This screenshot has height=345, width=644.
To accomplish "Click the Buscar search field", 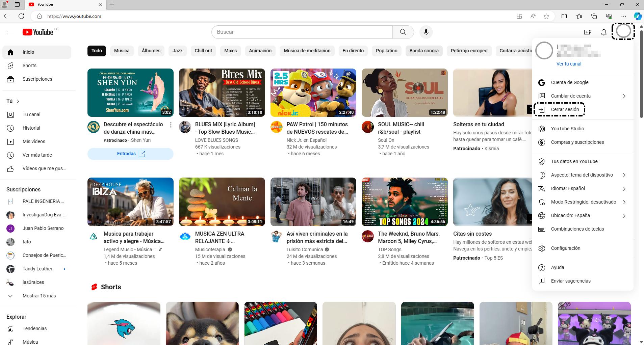I will pyautogui.click(x=302, y=32).
